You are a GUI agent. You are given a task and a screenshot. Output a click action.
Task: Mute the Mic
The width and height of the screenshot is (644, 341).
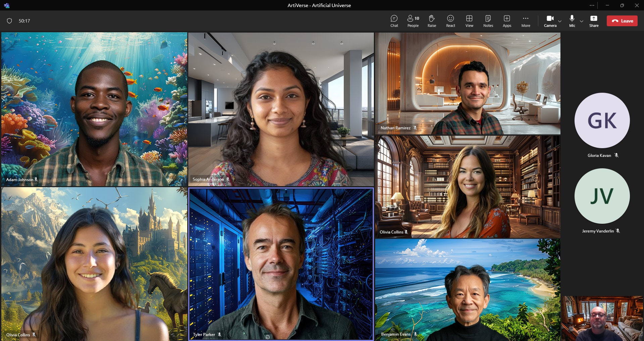point(572,21)
